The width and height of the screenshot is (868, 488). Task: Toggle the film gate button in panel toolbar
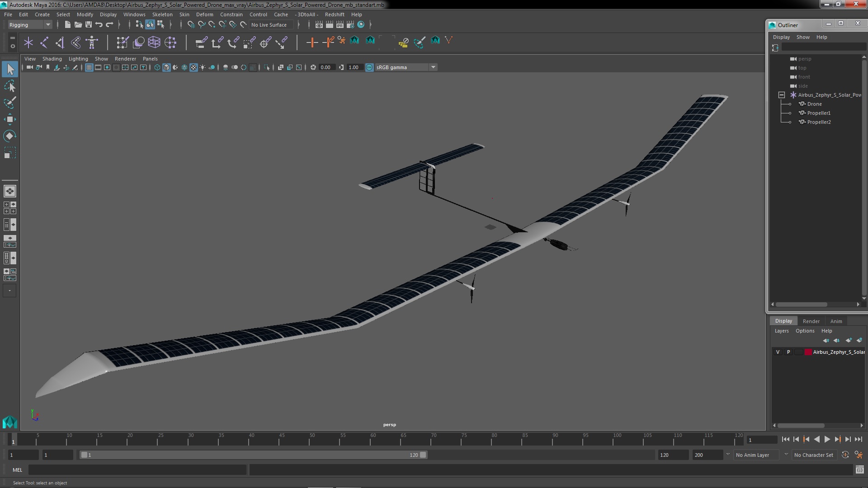(98, 67)
